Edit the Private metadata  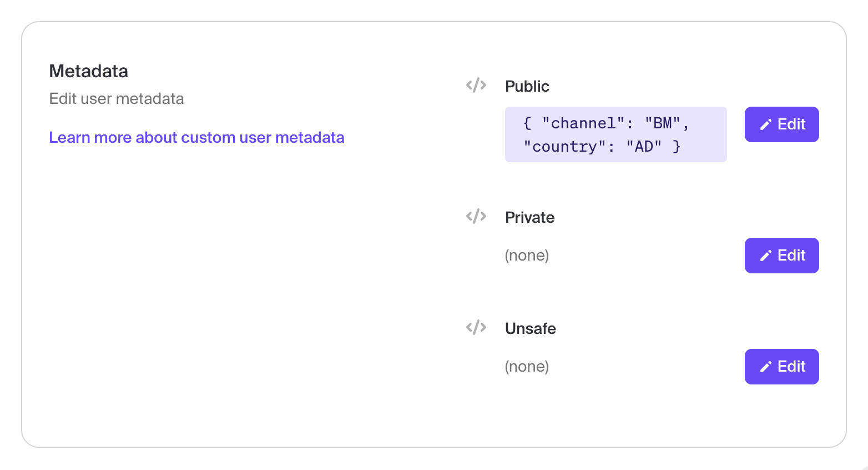781,256
